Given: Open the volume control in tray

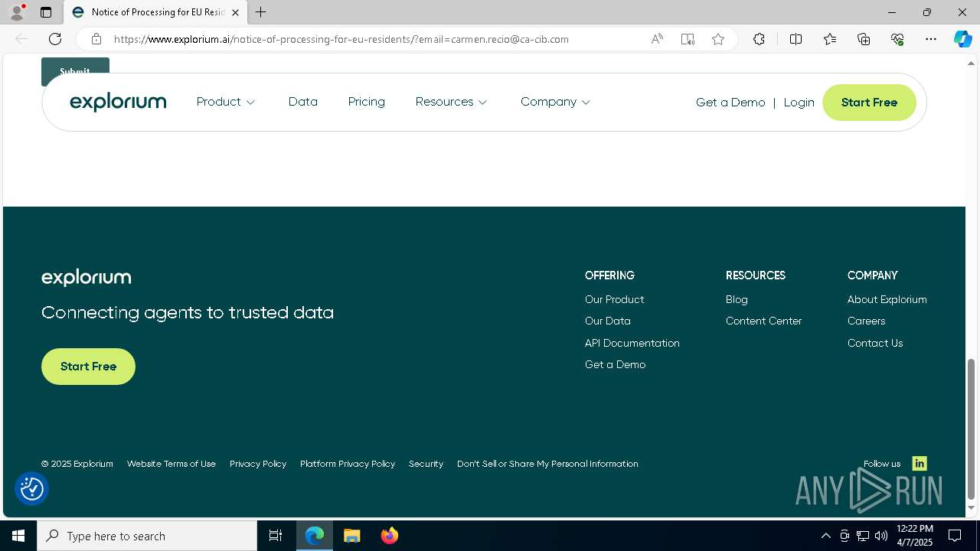Looking at the screenshot, I should click(x=881, y=536).
